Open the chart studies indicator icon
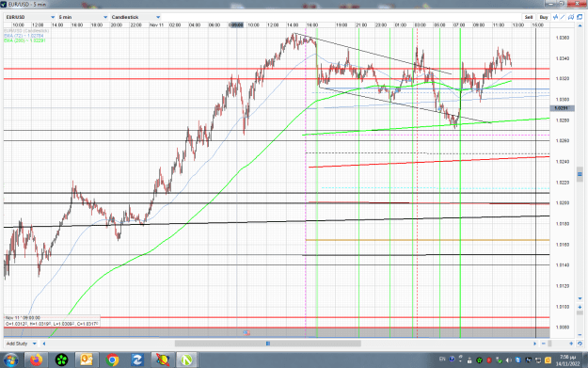This screenshot has height=368, width=588. click(x=555, y=17)
